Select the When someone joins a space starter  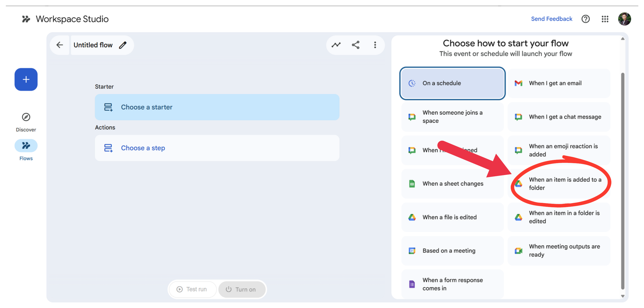click(x=452, y=117)
